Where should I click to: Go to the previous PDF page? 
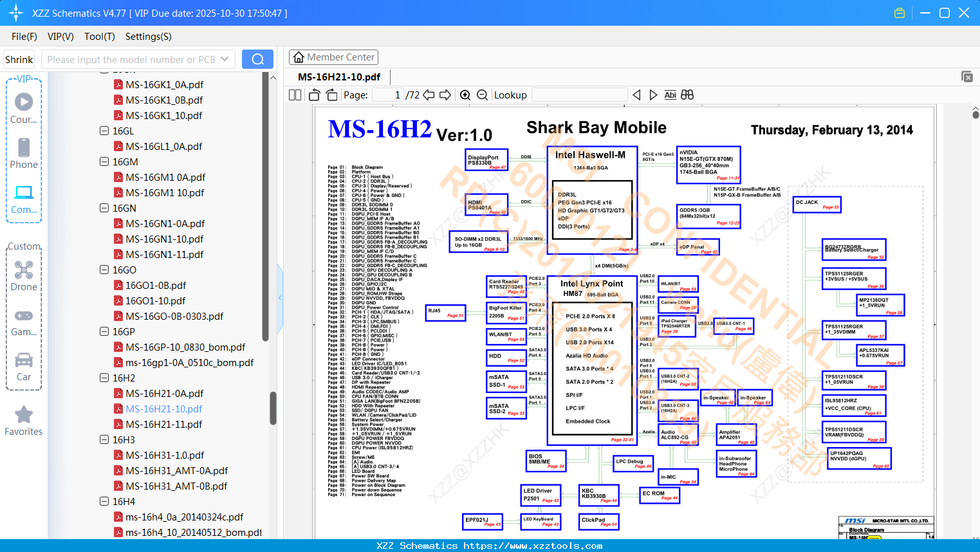(x=429, y=95)
